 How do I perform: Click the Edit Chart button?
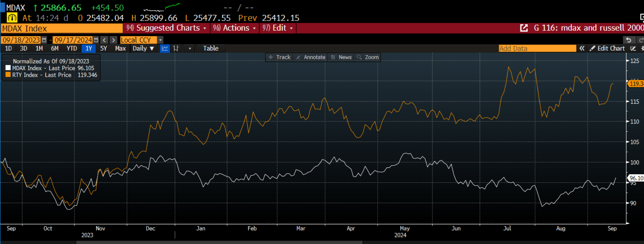(607, 48)
